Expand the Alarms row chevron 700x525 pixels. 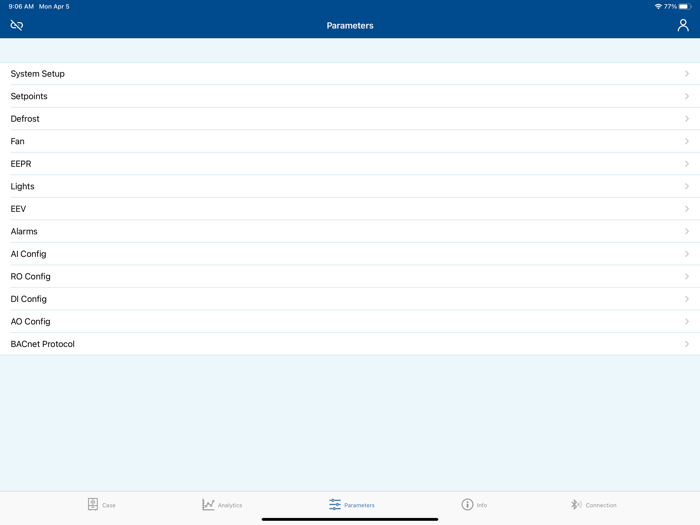(x=687, y=231)
